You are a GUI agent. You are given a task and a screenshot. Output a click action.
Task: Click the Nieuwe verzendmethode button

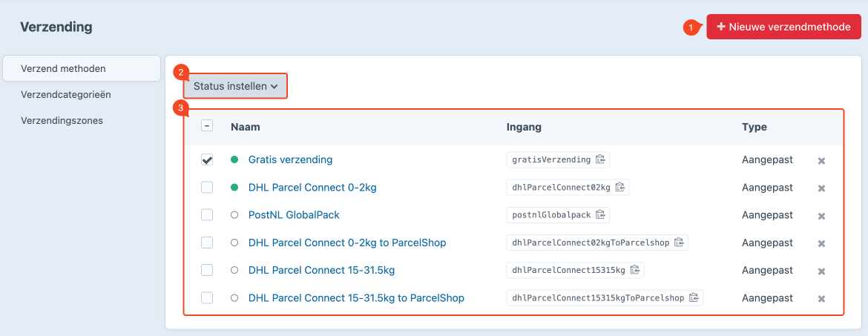coord(783,27)
